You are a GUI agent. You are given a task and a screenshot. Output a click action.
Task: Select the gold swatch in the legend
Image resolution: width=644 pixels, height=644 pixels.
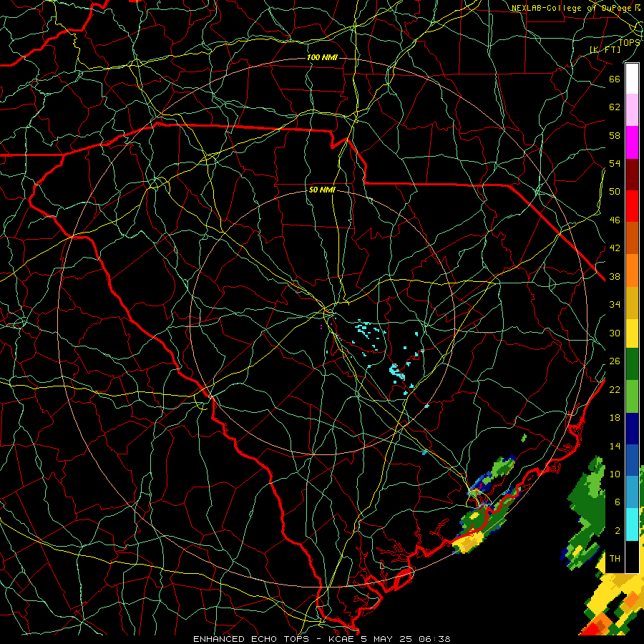point(632,303)
